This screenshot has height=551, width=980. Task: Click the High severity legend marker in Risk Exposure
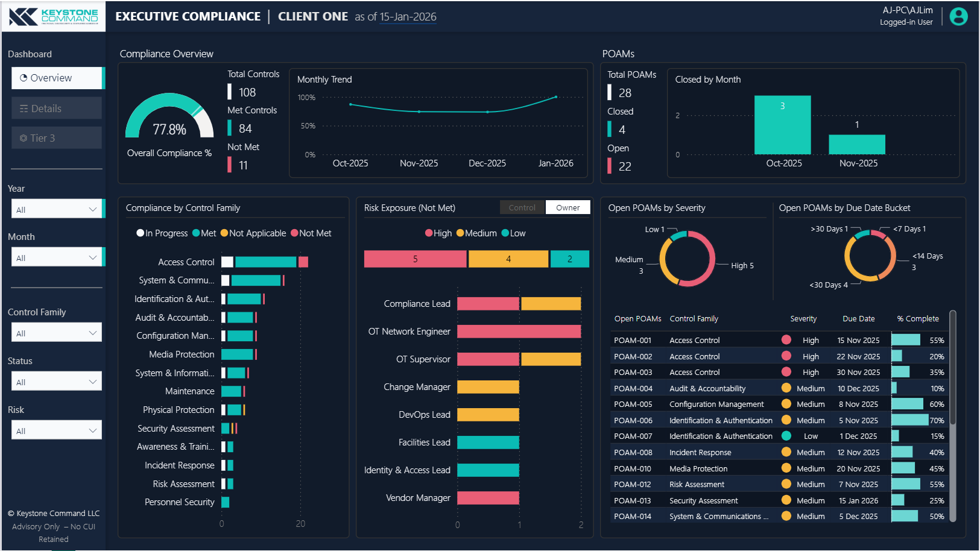tap(429, 233)
